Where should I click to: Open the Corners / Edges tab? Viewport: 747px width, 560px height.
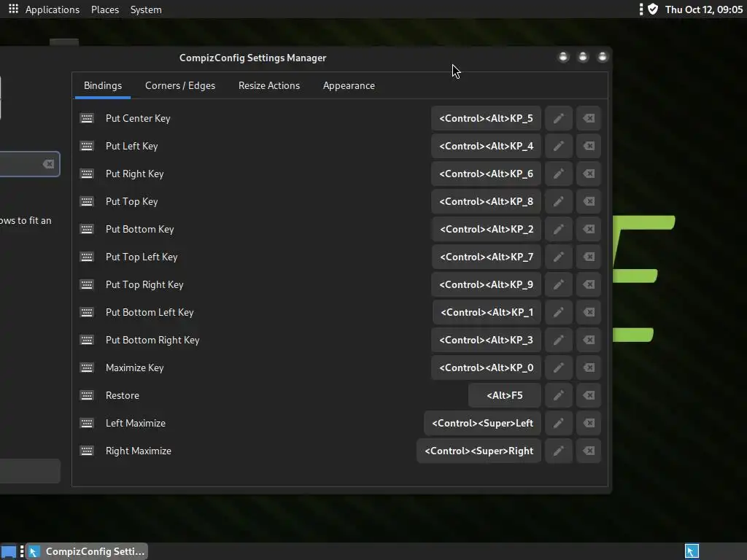tap(180, 86)
